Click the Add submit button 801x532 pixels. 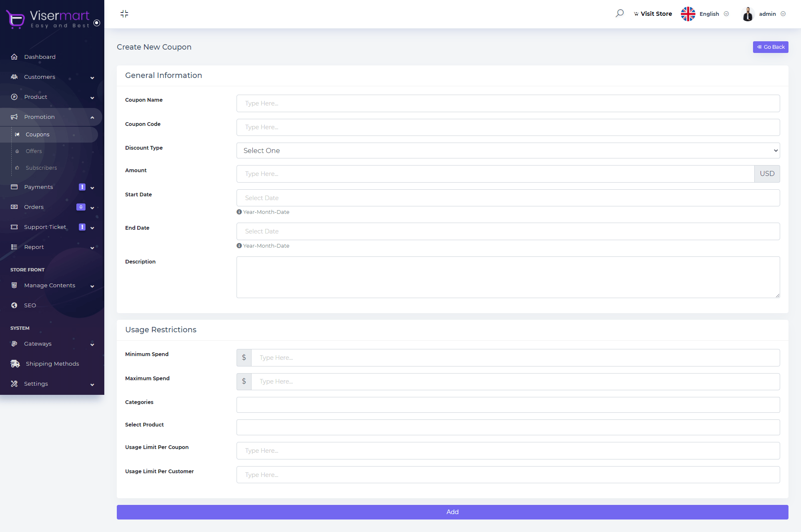pos(452,512)
